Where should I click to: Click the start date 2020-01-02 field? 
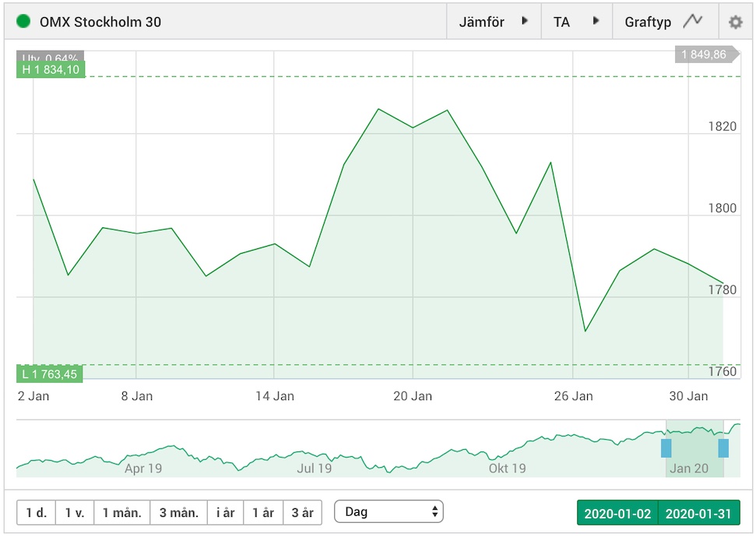point(617,513)
